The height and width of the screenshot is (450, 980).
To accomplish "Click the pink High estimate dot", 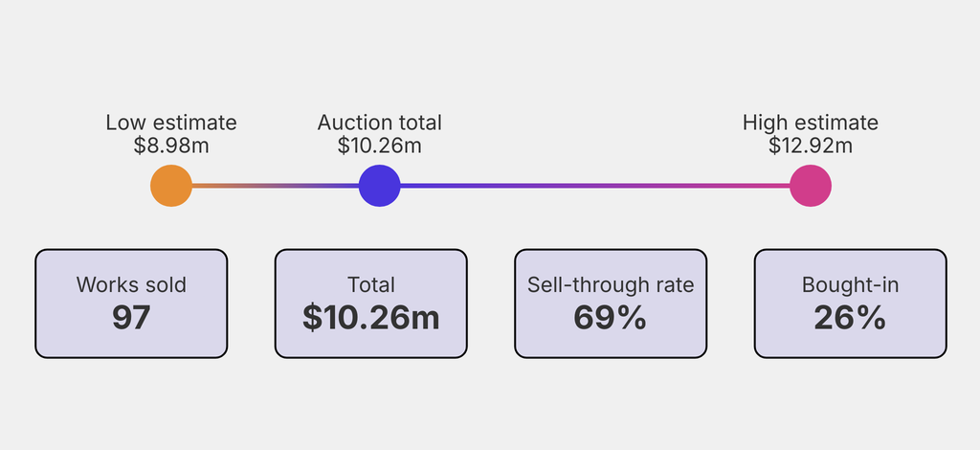I will (811, 186).
